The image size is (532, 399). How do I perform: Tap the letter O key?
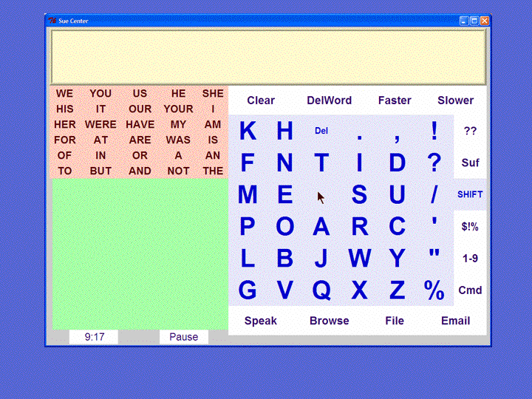[x=284, y=226]
